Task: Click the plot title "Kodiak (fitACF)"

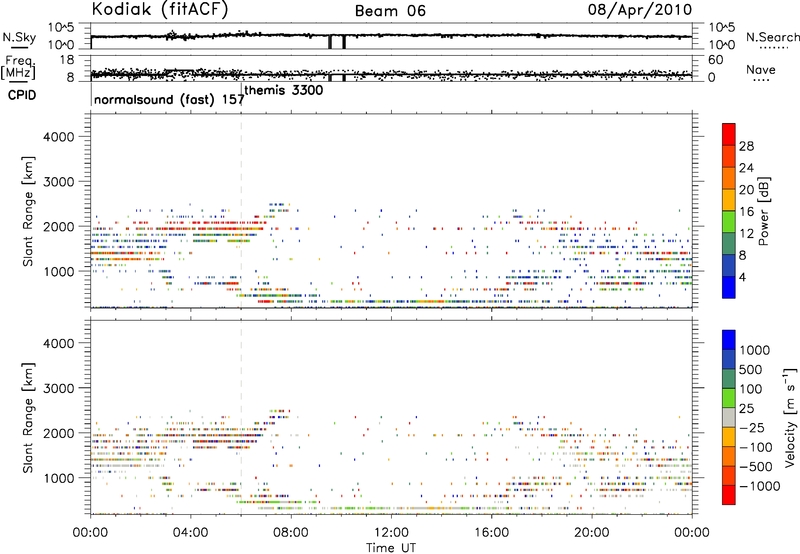Action: pyautogui.click(x=160, y=10)
